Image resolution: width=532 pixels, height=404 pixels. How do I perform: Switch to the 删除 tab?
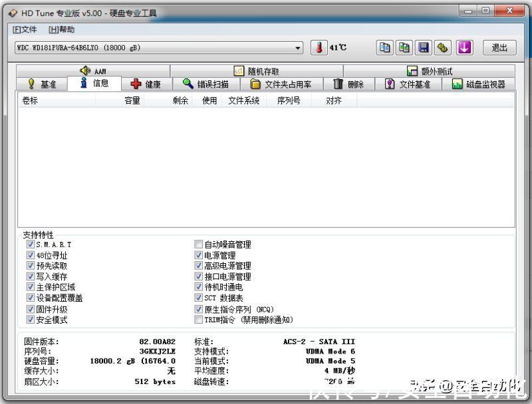[x=348, y=84]
